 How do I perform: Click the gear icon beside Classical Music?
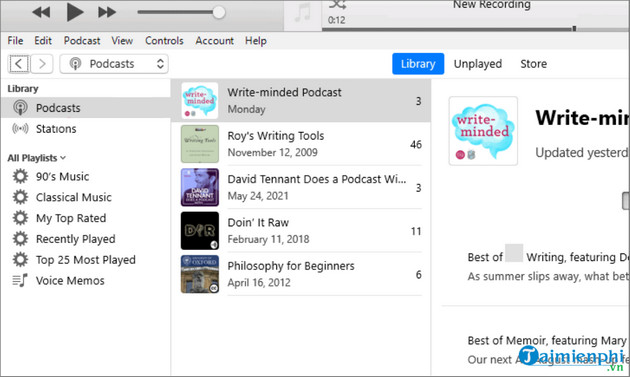click(20, 197)
